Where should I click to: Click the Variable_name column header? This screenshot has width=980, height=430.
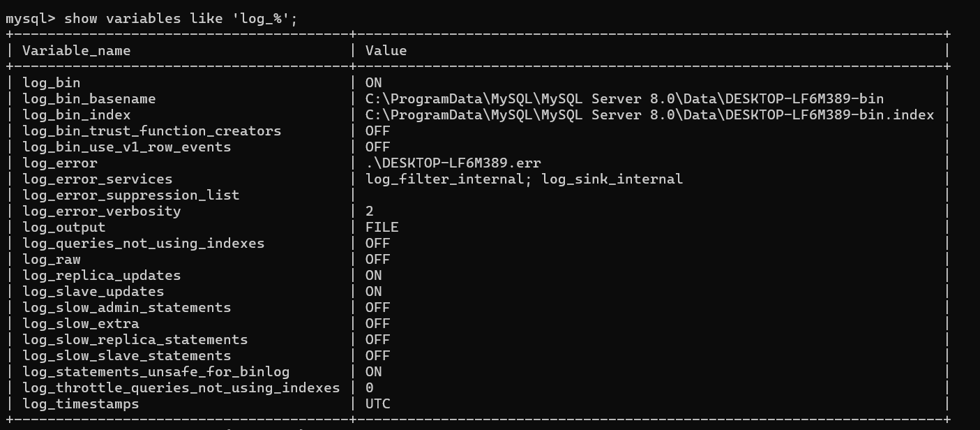[x=76, y=50]
